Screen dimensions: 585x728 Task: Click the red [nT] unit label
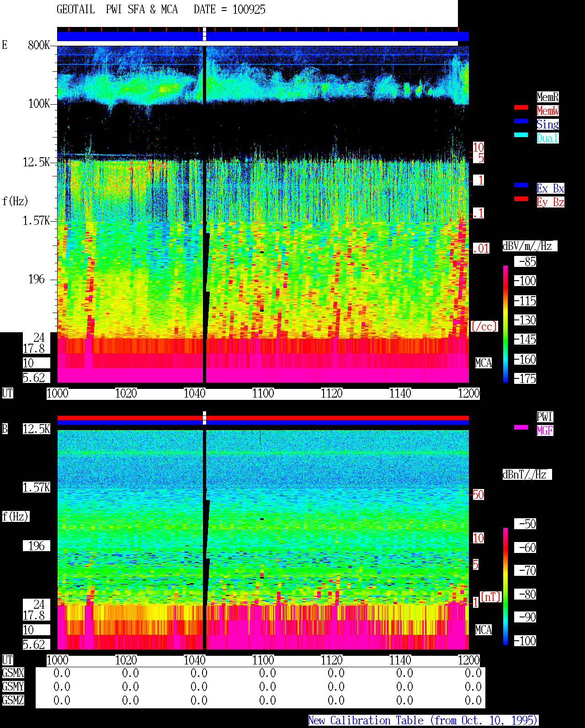pyautogui.click(x=491, y=597)
